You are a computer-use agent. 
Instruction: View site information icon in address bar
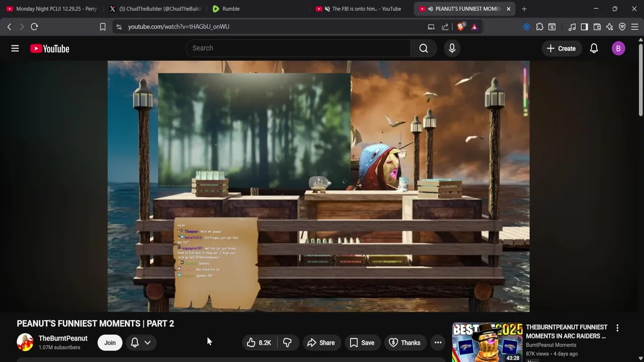click(119, 27)
